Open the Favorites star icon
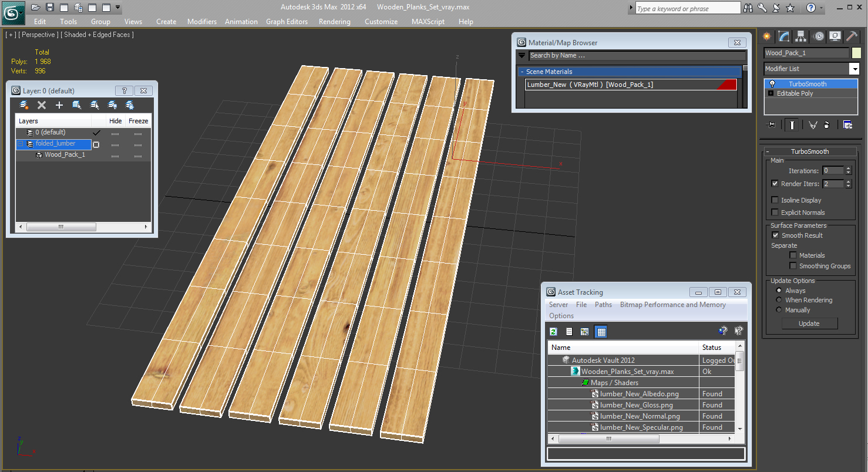The height and width of the screenshot is (472, 868). pyautogui.click(x=790, y=8)
